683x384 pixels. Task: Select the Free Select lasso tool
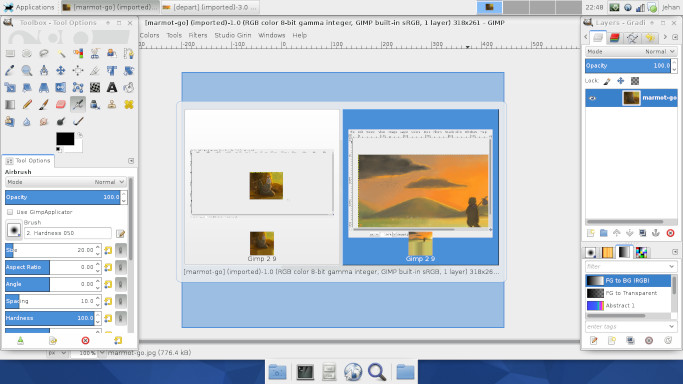[x=44, y=54]
